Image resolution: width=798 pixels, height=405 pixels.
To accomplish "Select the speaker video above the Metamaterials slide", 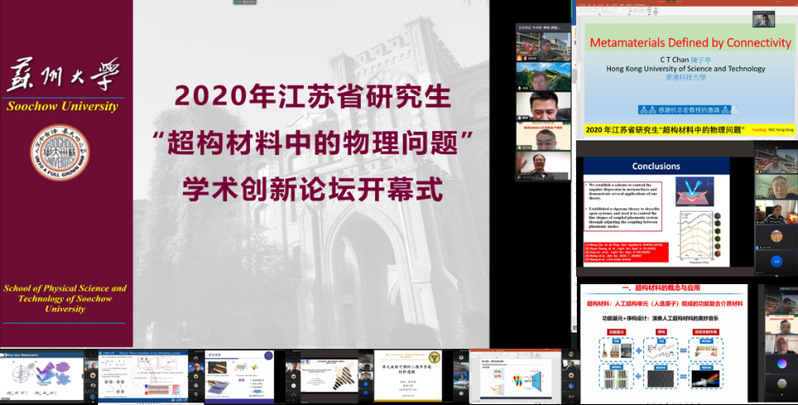I will [x=763, y=19].
